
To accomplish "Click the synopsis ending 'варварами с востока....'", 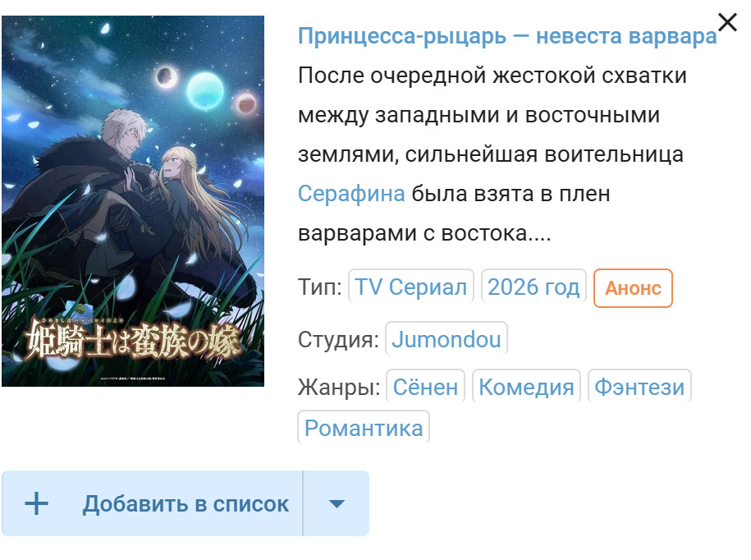I will tap(424, 233).
